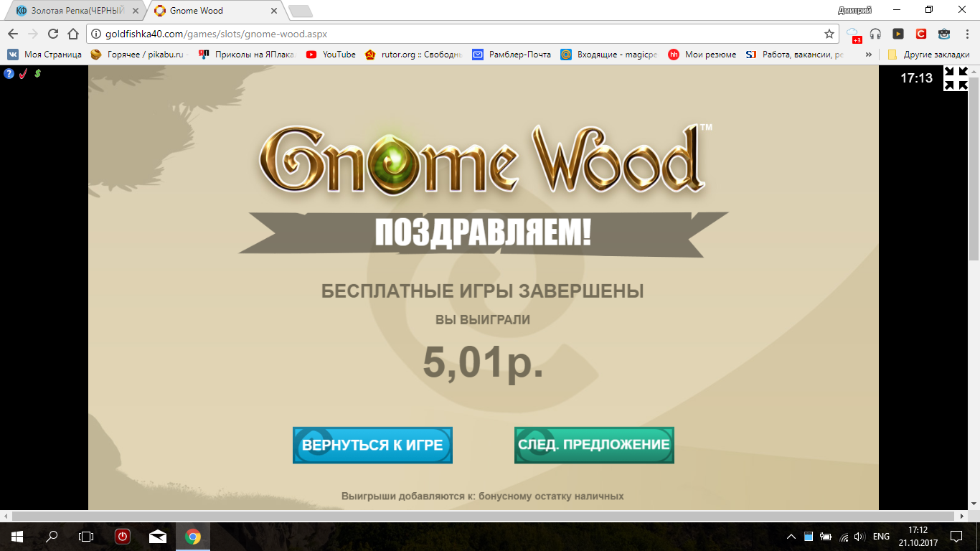Screen dimensions: 980x551
Task: Open Task View on the taskbar
Action: pos(86,536)
